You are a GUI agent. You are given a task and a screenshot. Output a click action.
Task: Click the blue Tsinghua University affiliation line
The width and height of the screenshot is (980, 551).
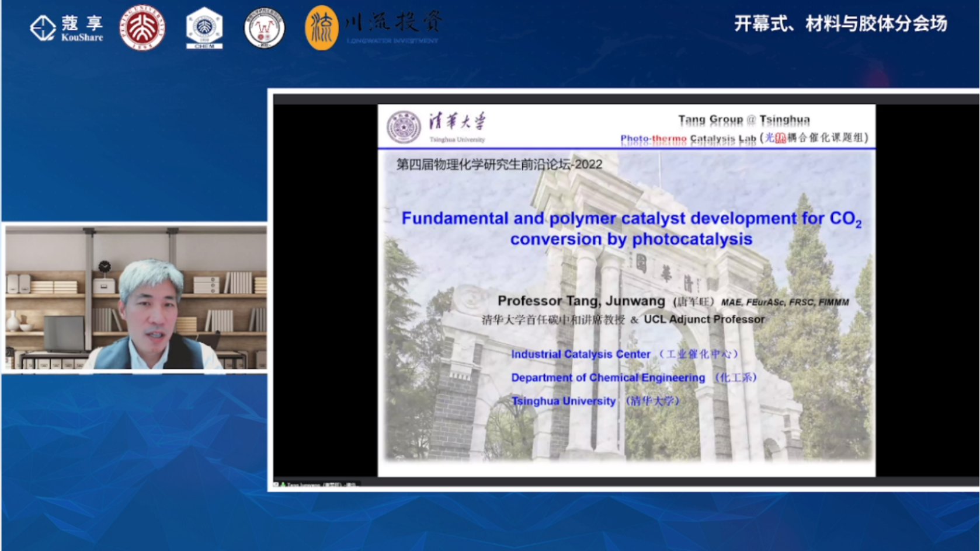(x=563, y=401)
